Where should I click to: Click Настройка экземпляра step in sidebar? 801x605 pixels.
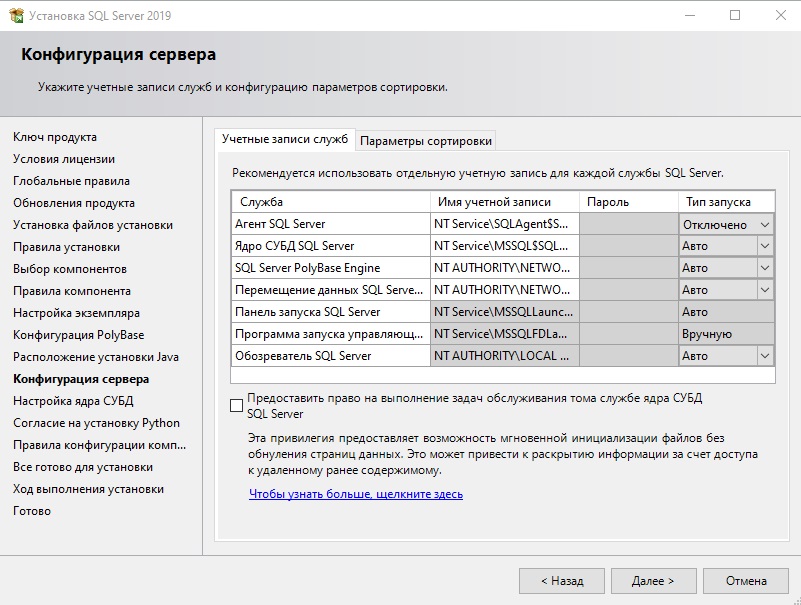pyautogui.click(x=77, y=313)
